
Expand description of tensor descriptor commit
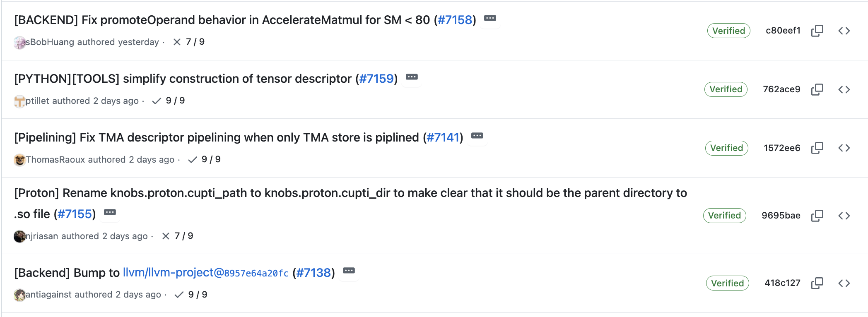coord(412,77)
